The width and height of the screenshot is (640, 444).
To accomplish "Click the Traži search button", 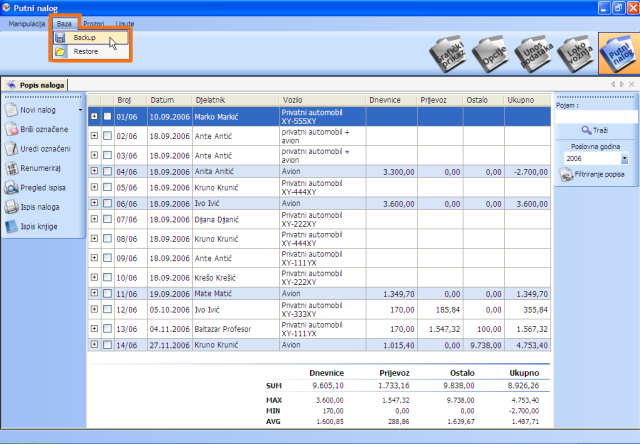I will point(595,131).
